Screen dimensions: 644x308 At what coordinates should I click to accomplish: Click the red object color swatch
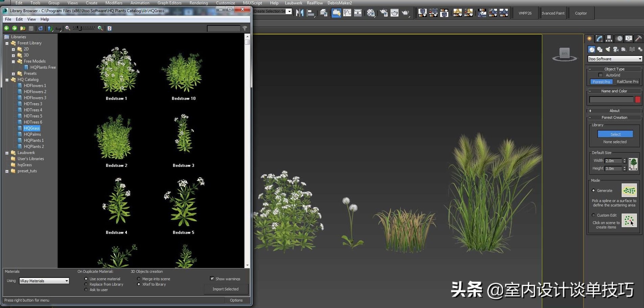[637, 100]
